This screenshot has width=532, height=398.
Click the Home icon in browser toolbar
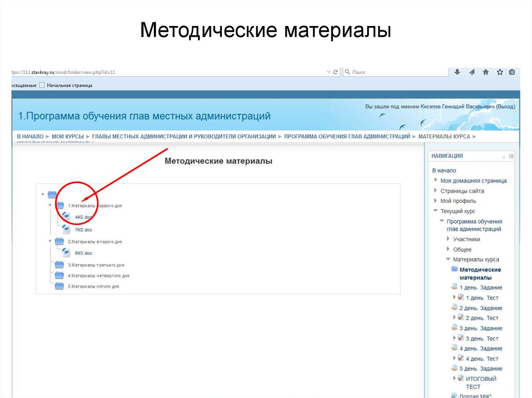[x=486, y=72]
